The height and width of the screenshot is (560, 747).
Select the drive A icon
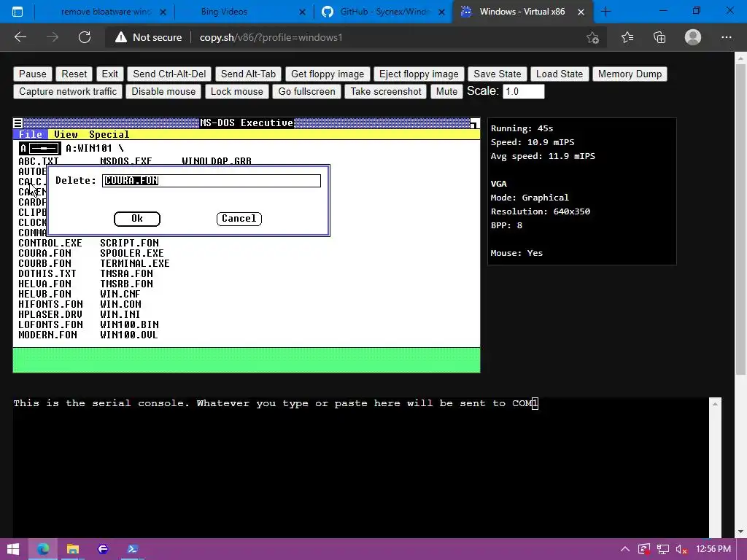tap(40, 149)
